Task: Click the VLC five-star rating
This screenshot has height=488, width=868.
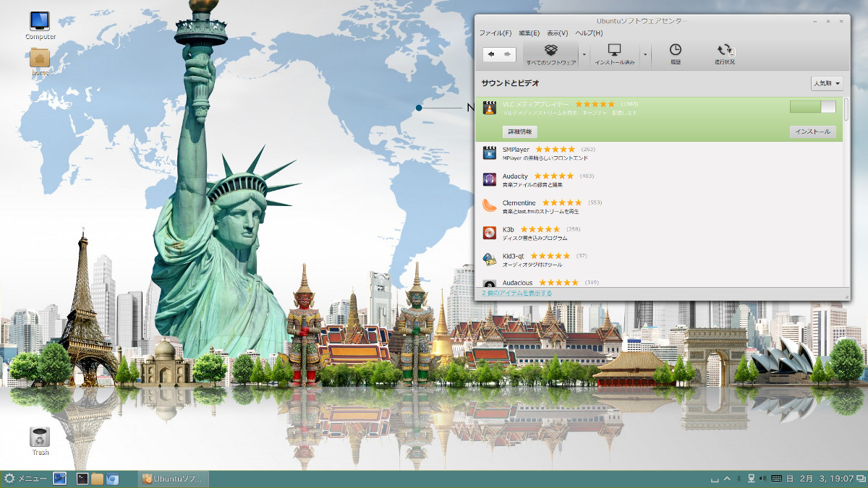Action: [595, 104]
